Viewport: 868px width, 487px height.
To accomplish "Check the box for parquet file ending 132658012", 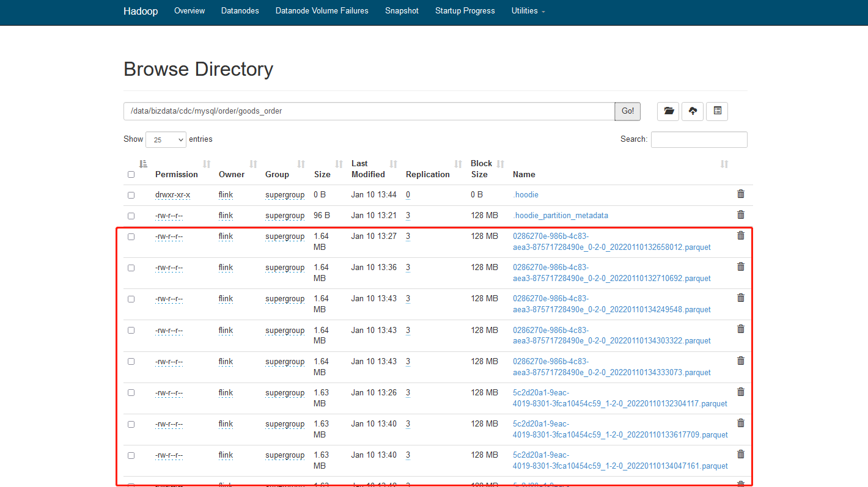I will point(131,237).
